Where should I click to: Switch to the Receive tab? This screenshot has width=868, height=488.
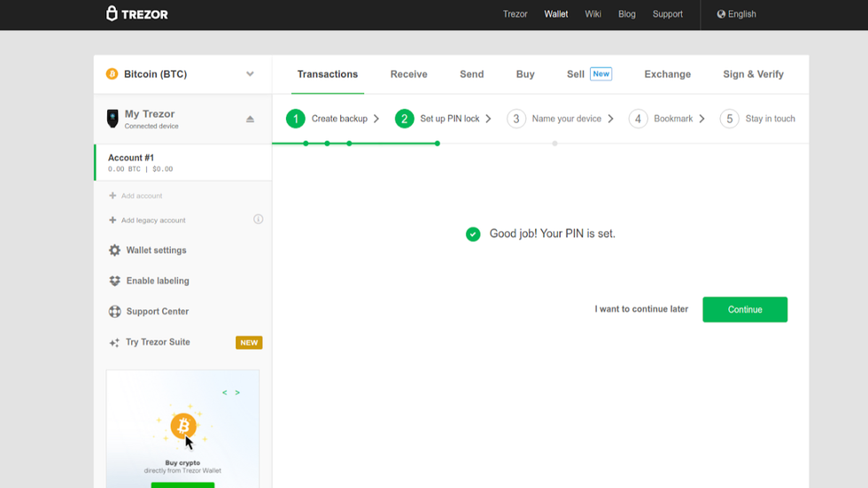click(x=408, y=74)
